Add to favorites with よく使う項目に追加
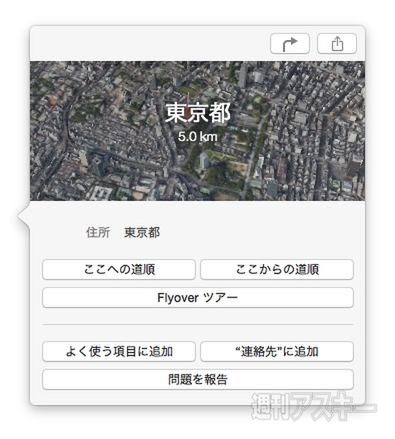395x439 pixels. click(119, 351)
